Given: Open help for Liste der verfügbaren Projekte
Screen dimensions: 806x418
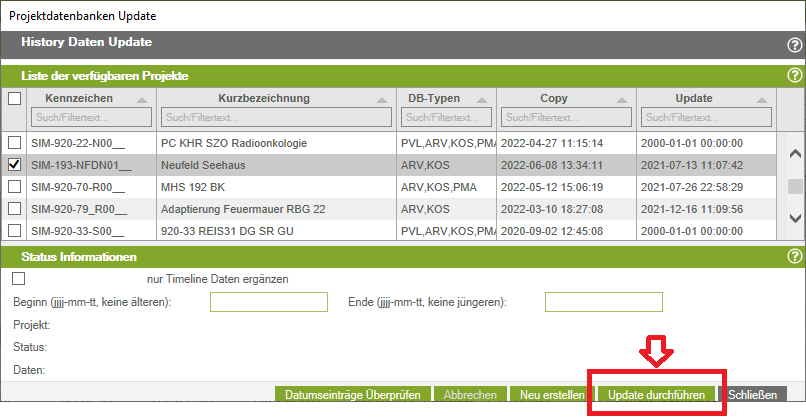Looking at the screenshot, I should pyautogui.click(x=795, y=76).
